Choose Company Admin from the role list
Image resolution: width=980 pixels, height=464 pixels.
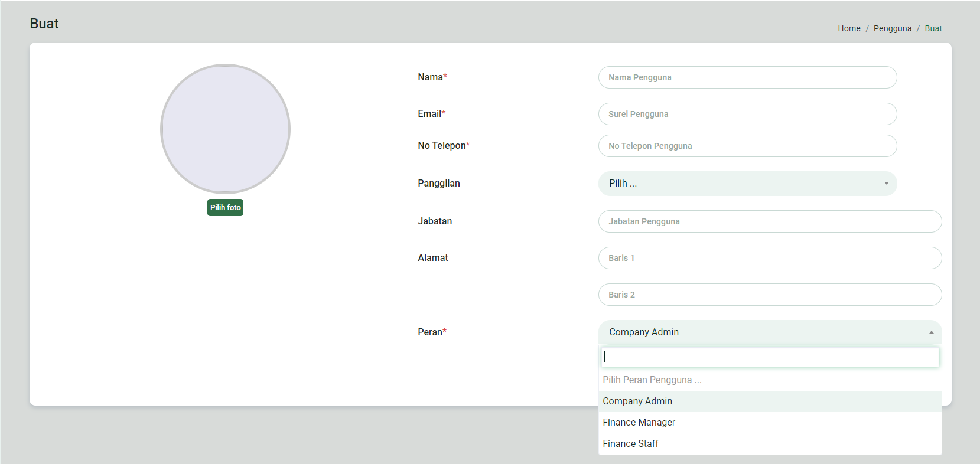[637, 401]
